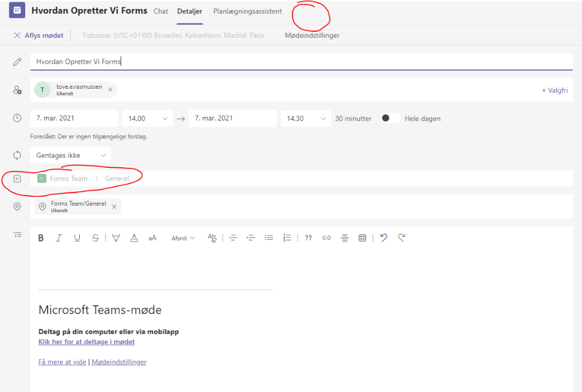
Task: Edit the meeting title field
Action: coord(301,62)
